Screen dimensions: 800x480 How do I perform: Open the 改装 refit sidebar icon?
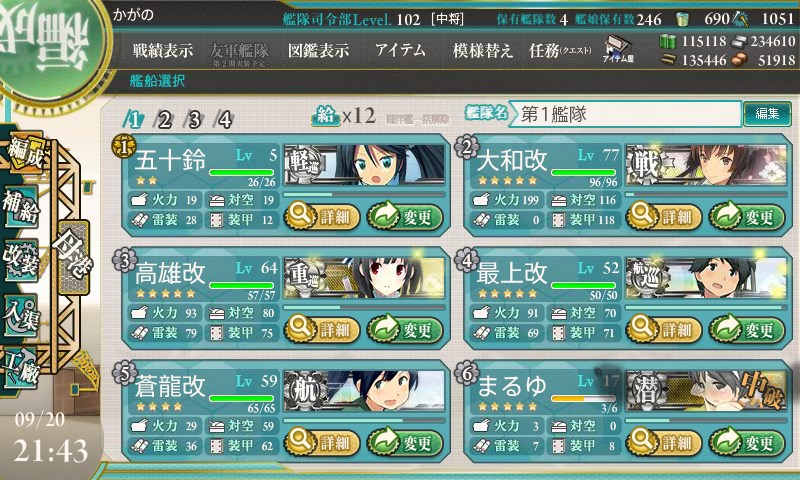(x=21, y=260)
